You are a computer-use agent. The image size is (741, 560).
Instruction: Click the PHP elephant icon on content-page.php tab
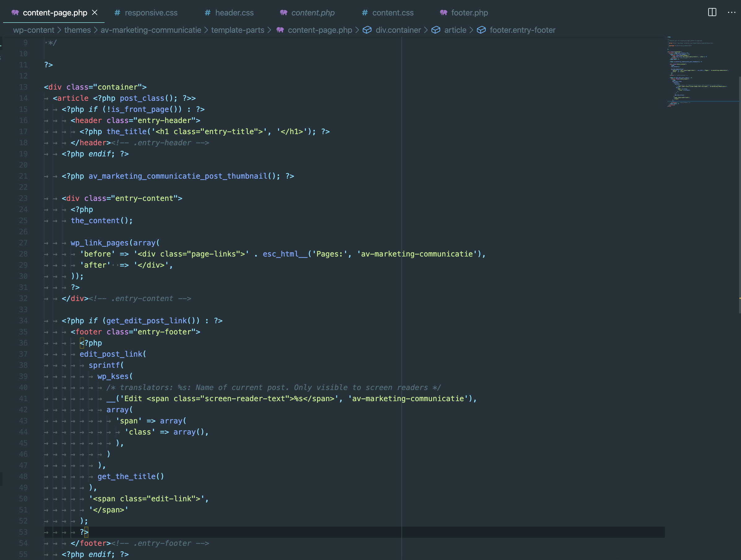point(15,12)
